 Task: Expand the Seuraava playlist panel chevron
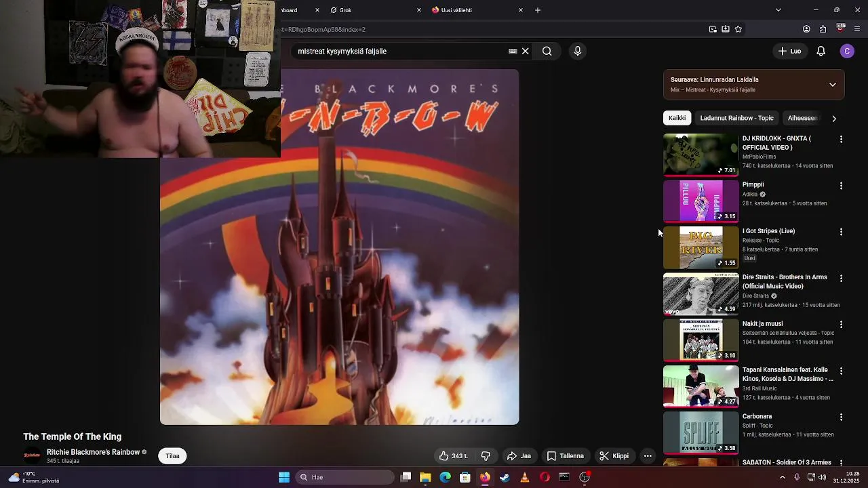[832, 85]
